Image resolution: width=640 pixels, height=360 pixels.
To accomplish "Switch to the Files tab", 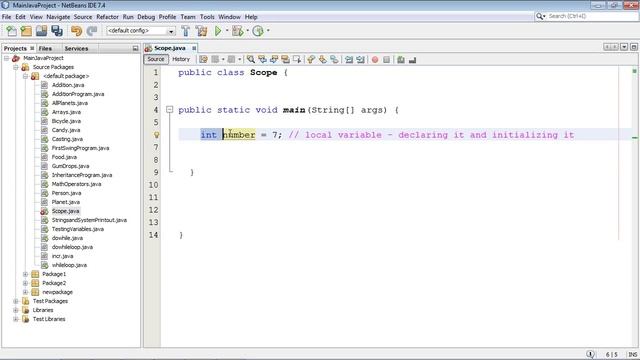I will 45,48.
